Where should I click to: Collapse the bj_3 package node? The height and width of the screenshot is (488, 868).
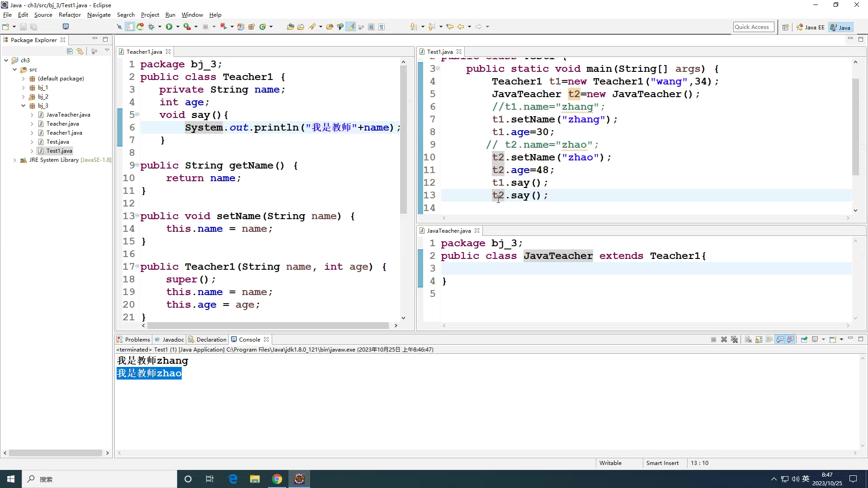[23, 106]
